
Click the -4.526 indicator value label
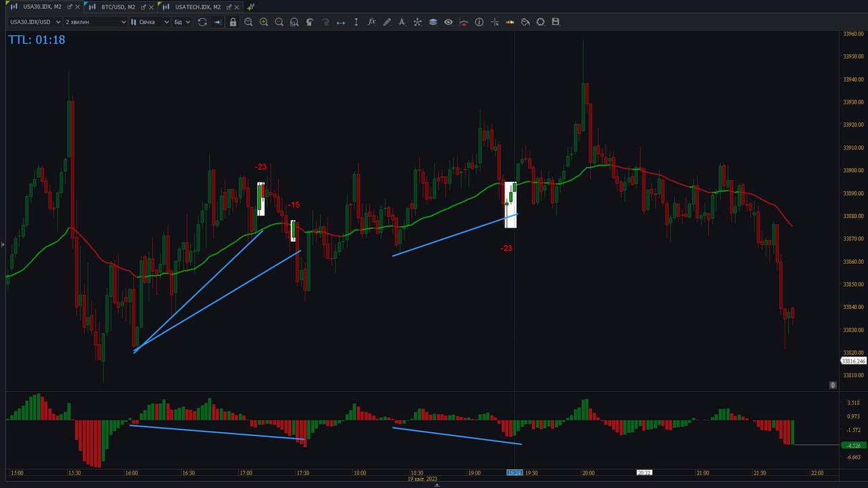(853, 446)
